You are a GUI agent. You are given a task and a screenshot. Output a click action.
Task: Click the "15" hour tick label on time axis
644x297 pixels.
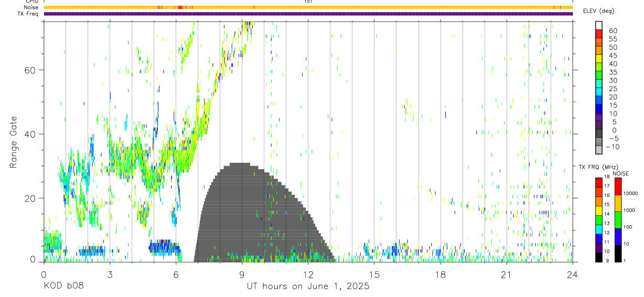pyautogui.click(x=374, y=274)
